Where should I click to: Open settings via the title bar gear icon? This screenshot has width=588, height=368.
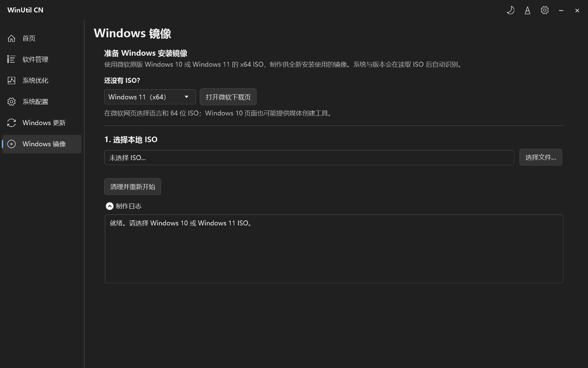pos(544,10)
